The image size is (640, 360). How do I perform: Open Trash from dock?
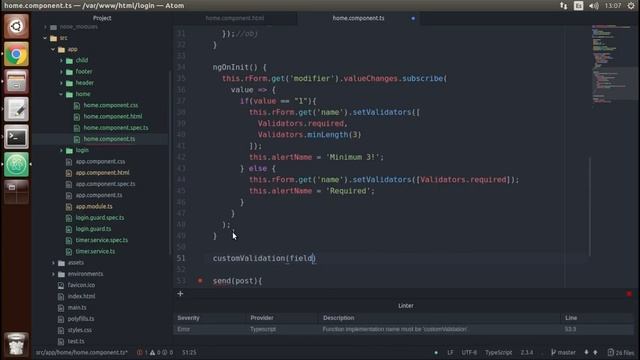tap(16, 344)
